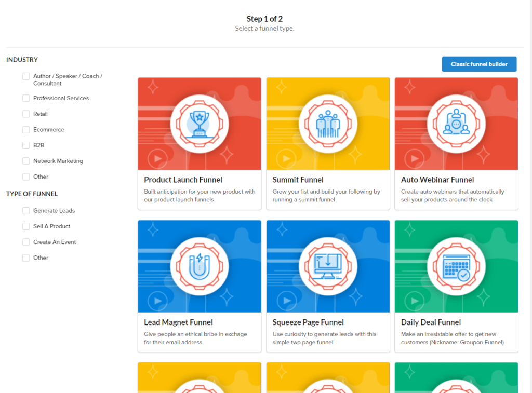Viewport: 532px width, 393px height.
Task: Select the Product Launch Funnel title
Action: click(183, 180)
